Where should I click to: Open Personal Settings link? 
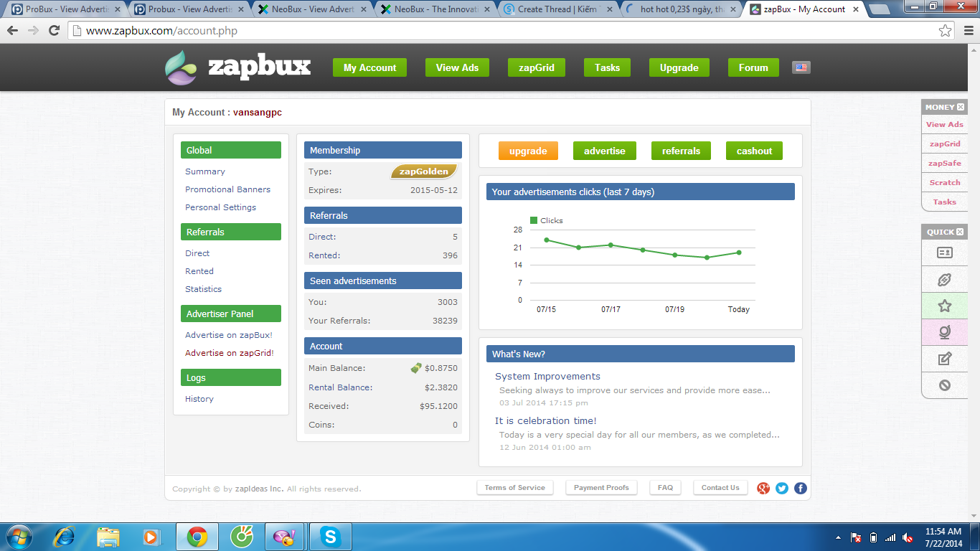220,207
